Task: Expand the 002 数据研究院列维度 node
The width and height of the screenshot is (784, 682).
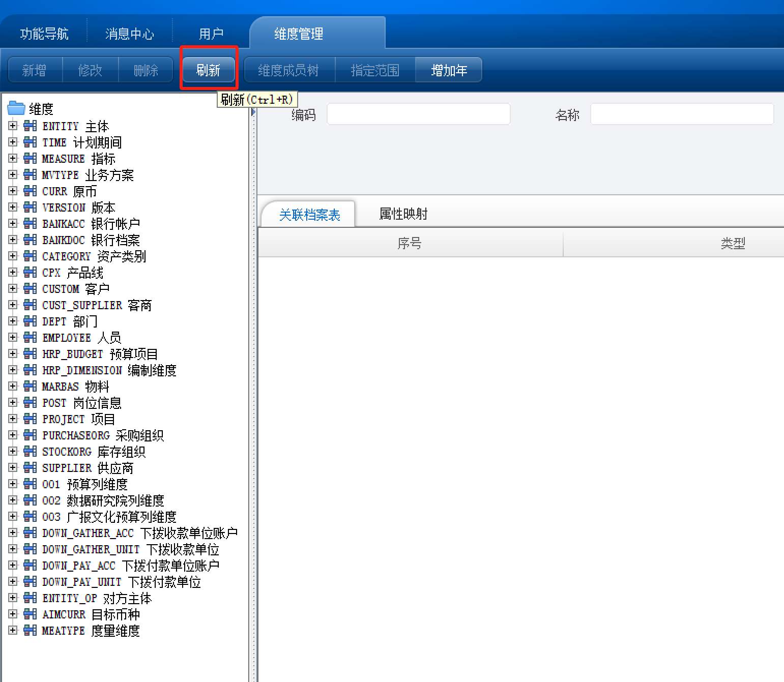Action: coord(13,500)
